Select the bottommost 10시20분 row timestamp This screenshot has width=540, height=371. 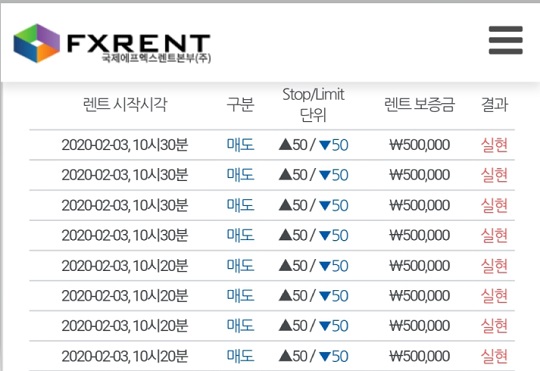pyautogui.click(x=125, y=356)
